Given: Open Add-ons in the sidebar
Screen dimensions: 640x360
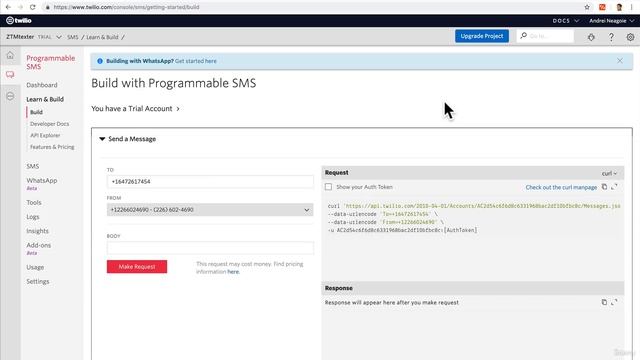Looking at the screenshot, I should click(38, 245).
